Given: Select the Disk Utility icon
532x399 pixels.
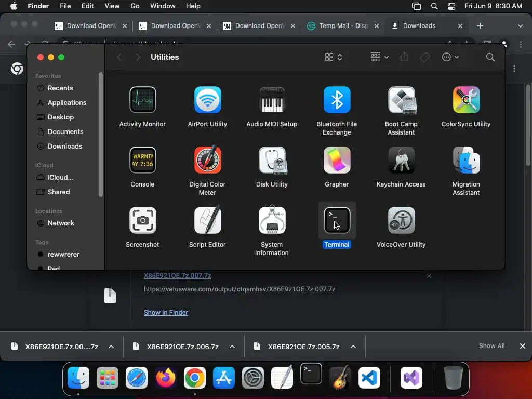Looking at the screenshot, I should pos(272,160).
